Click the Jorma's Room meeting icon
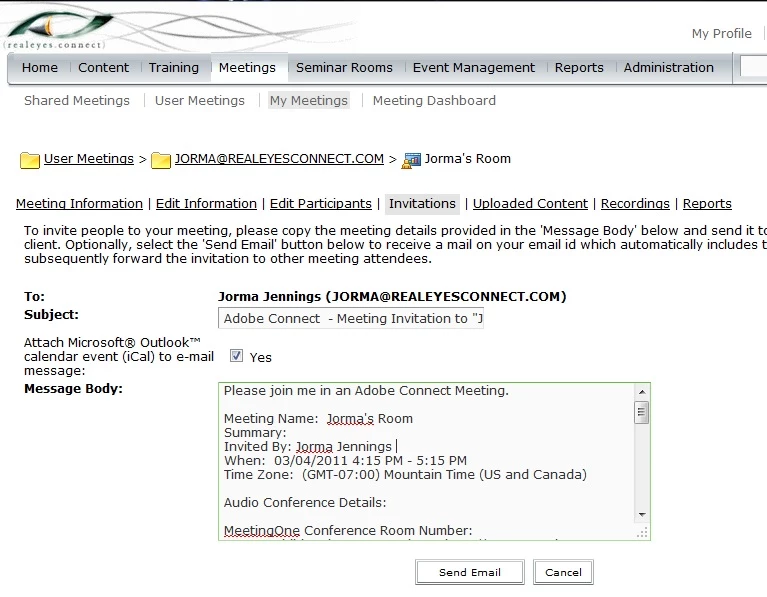The width and height of the screenshot is (767, 597). coord(411,160)
